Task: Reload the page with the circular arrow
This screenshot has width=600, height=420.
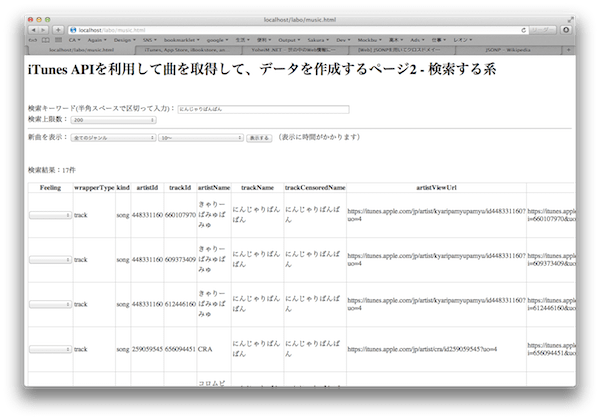Action: 523,30
